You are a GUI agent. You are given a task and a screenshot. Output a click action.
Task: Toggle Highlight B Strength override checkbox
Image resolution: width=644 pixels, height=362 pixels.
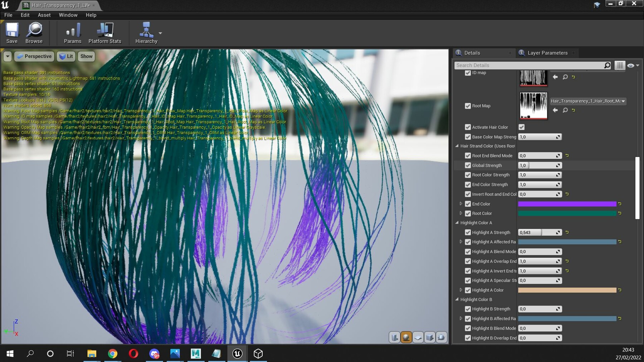(468, 309)
